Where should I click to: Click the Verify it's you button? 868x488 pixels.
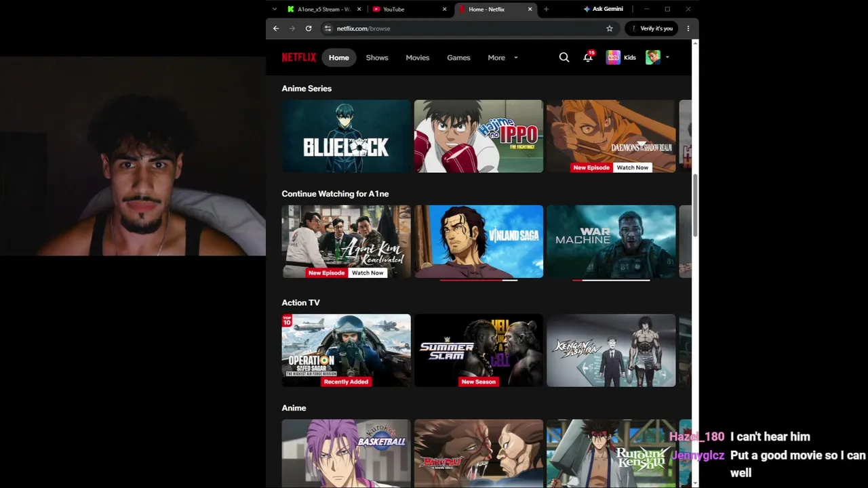click(x=651, y=28)
